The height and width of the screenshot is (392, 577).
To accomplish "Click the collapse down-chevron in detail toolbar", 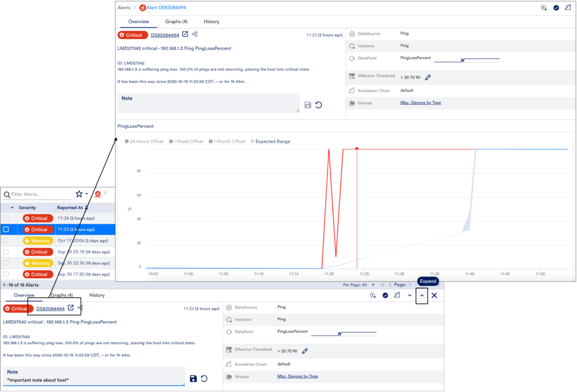I will click(410, 295).
